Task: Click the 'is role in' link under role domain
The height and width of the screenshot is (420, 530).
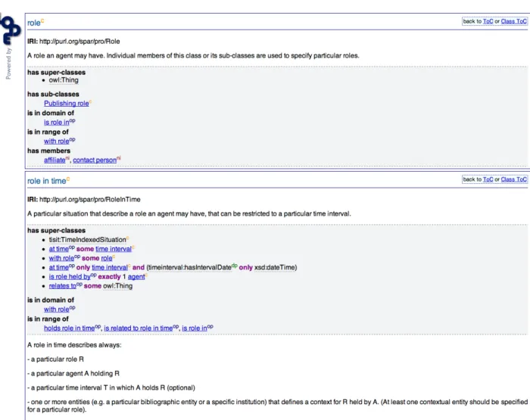Action: [57, 123]
